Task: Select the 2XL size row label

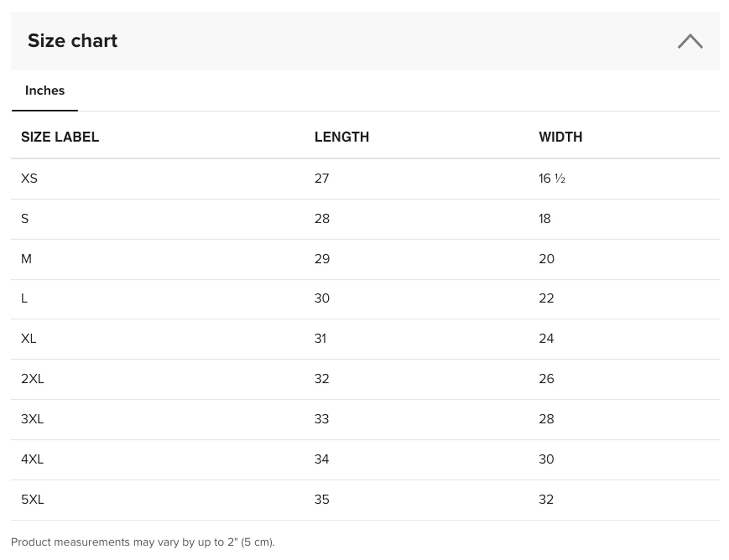Action: pos(33,379)
